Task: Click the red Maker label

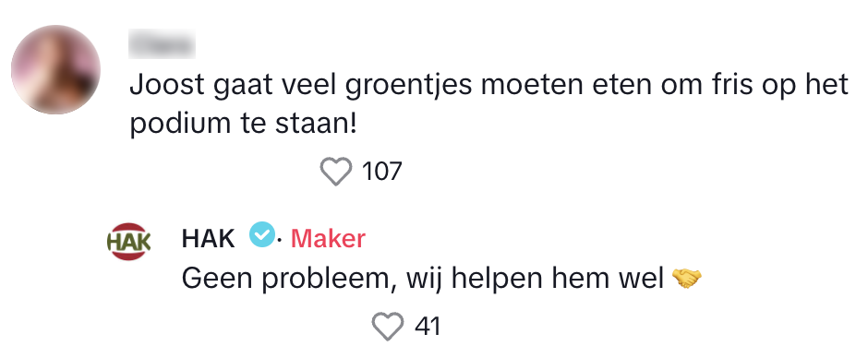Action: tap(328, 238)
